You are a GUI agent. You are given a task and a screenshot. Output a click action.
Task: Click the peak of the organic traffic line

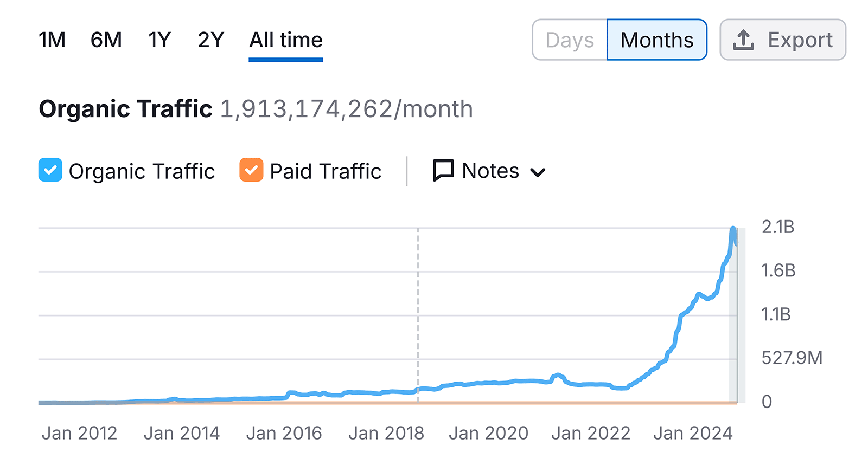click(x=733, y=230)
